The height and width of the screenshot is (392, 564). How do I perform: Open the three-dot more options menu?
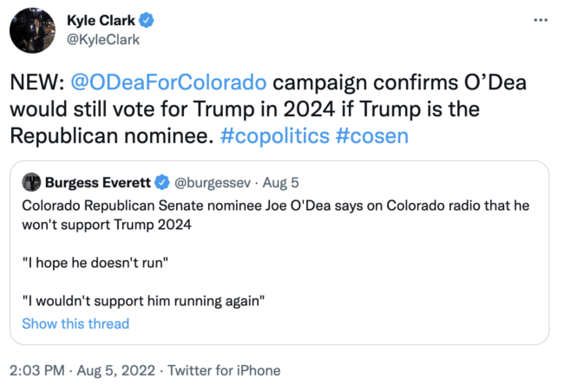click(x=541, y=19)
